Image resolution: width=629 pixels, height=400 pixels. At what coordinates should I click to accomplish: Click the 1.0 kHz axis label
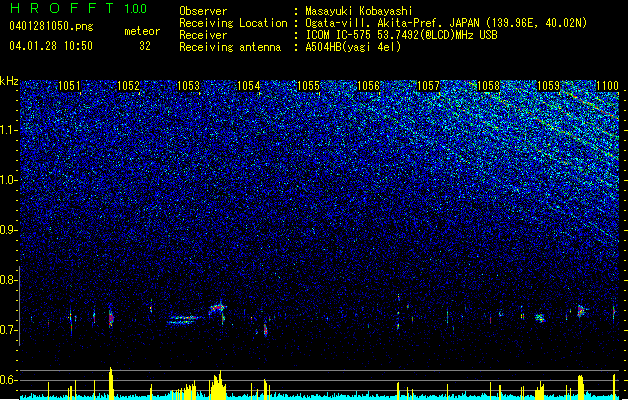[7, 180]
